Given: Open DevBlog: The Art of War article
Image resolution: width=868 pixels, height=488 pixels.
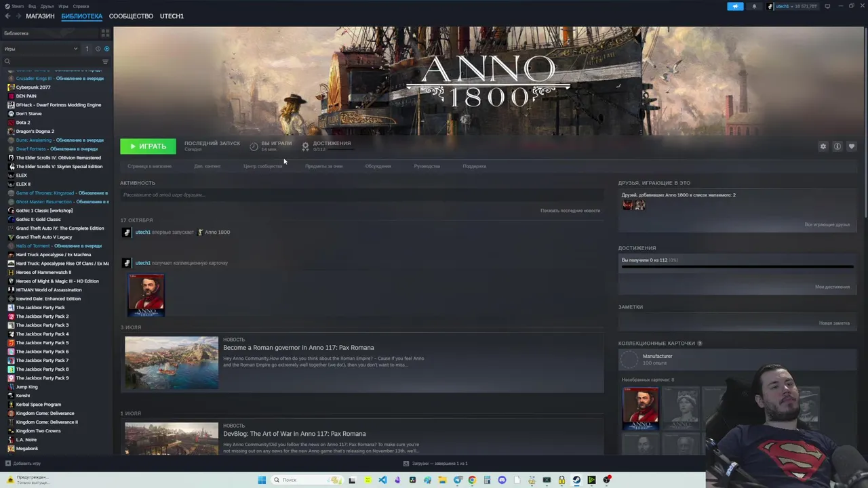Looking at the screenshot, I should tap(294, 434).
